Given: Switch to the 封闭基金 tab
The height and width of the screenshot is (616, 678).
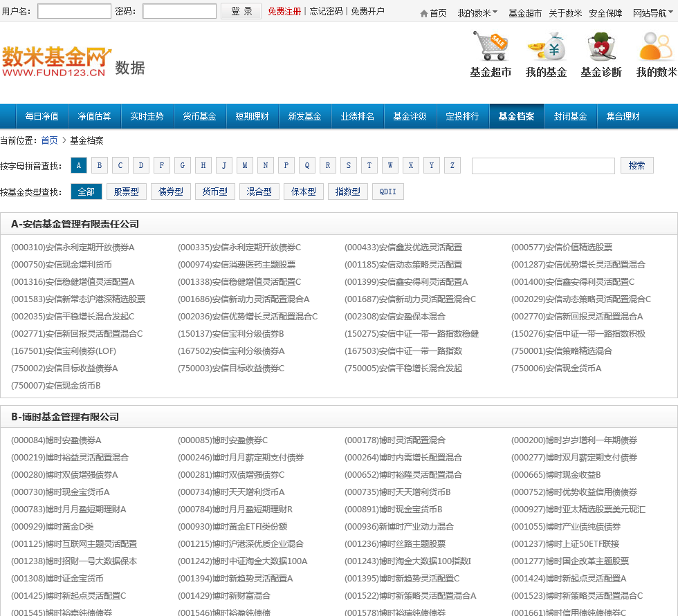Looking at the screenshot, I should (x=570, y=116).
